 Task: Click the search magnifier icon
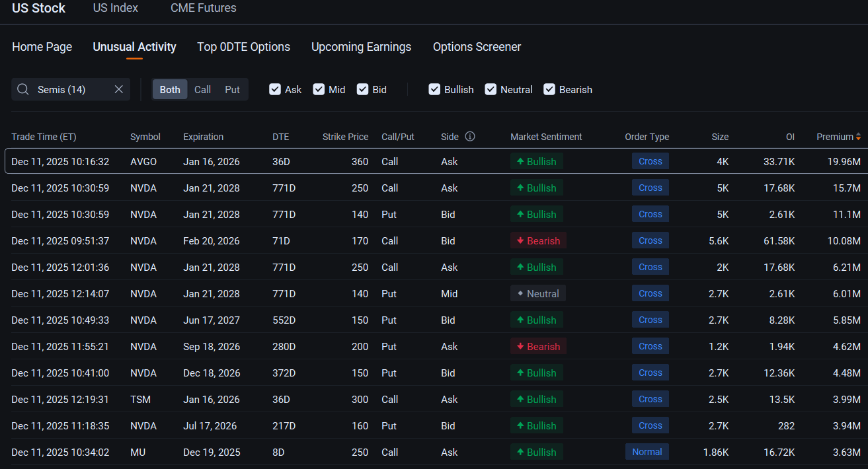tap(23, 89)
